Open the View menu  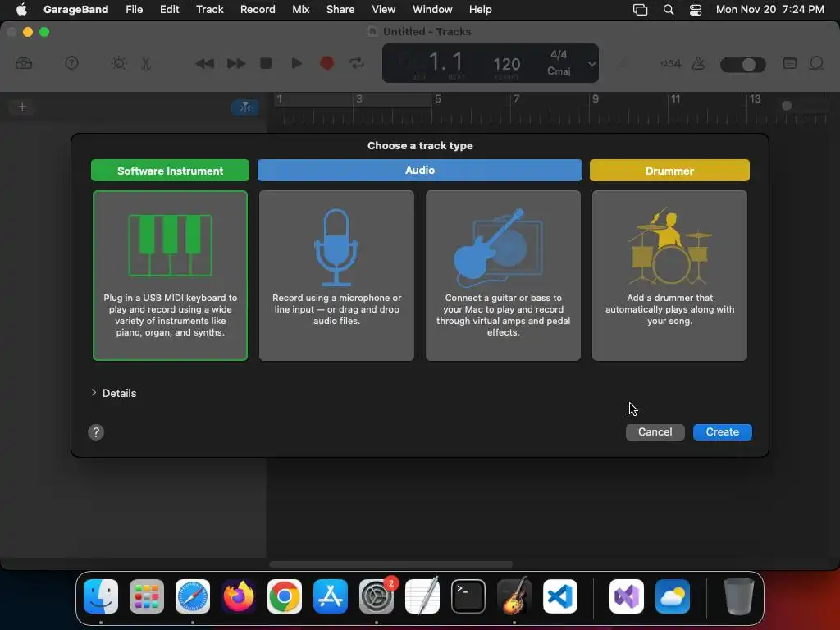point(384,9)
